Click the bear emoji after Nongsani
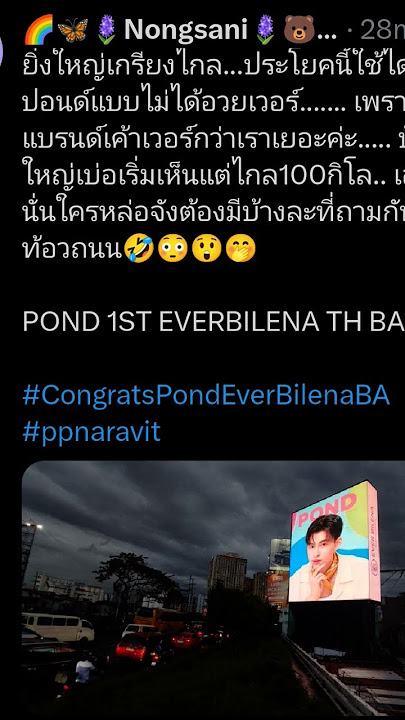The width and height of the screenshot is (405, 720). pyautogui.click(x=298, y=30)
